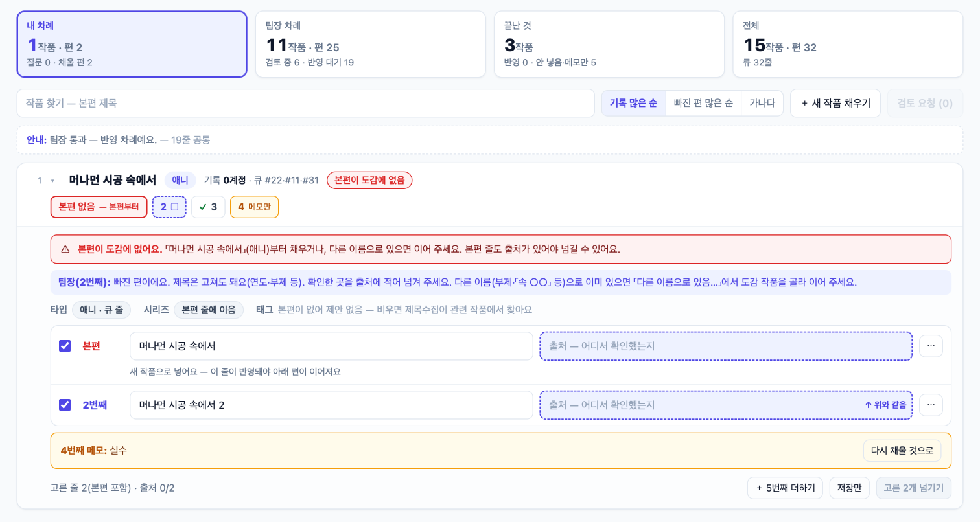The image size is (980, 522).
Task: Edit the 본편 title field 머나먼 시공 속에서
Action: click(x=331, y=346)
